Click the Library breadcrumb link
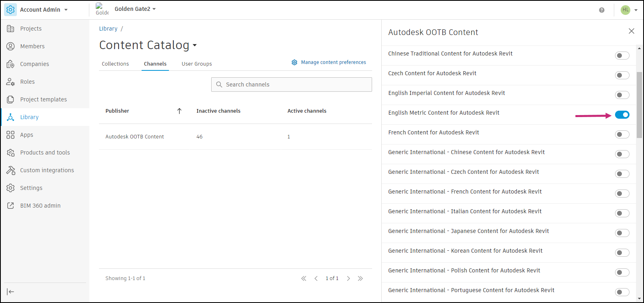Viewport: 644px width, 303px height. point(108,29)
